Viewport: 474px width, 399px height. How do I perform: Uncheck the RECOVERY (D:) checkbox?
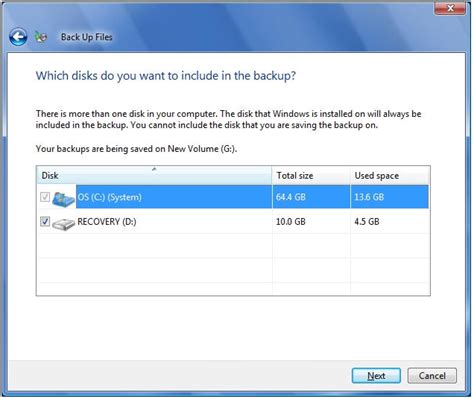pyautogui.click(x=45, y=221)
